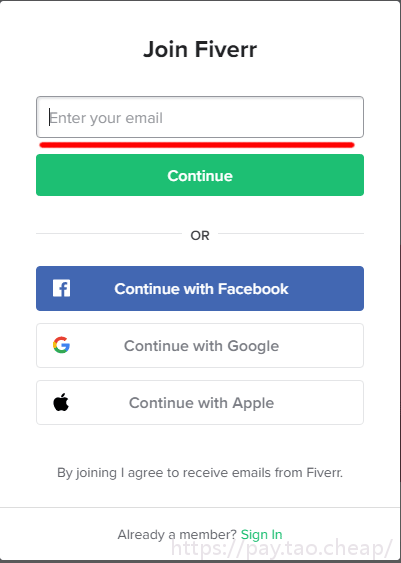
Task: Click the agree to receive emails notice
Action: (200, 473)
